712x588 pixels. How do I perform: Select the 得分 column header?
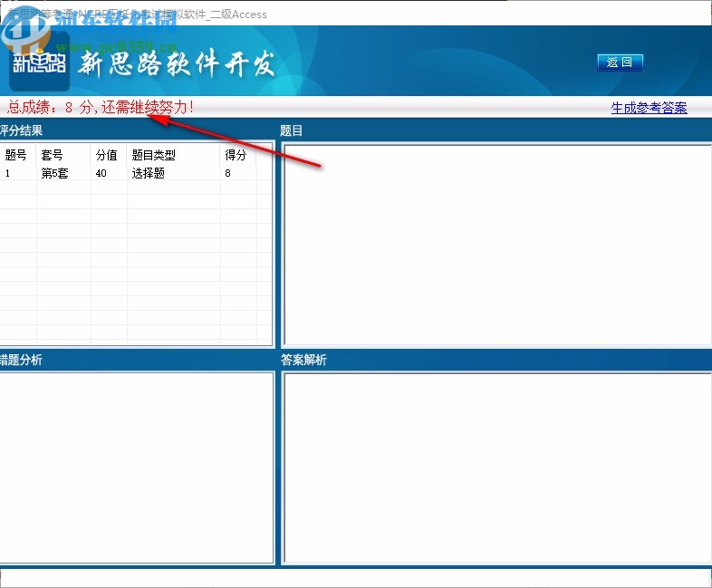click(238, 155)
